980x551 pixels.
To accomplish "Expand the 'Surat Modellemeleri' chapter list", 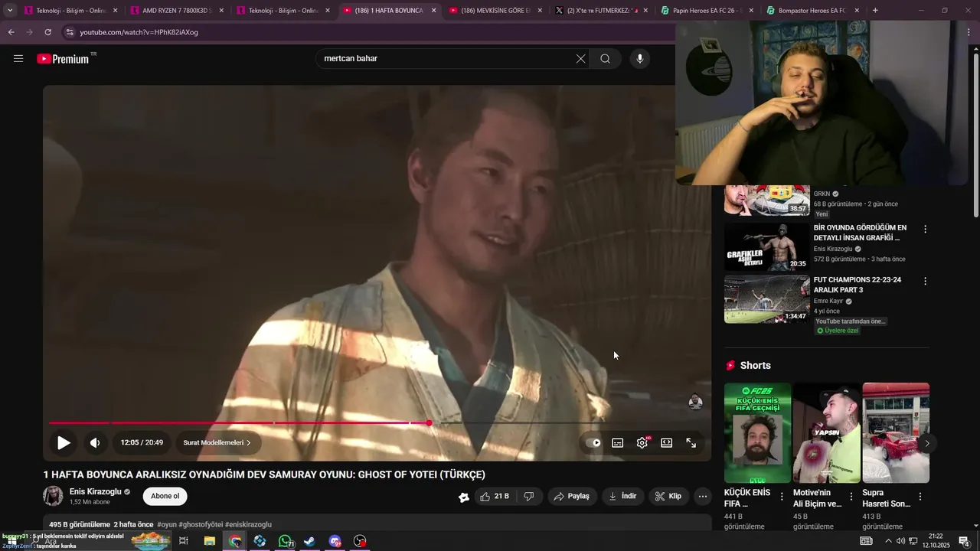I will pos(217,442).
